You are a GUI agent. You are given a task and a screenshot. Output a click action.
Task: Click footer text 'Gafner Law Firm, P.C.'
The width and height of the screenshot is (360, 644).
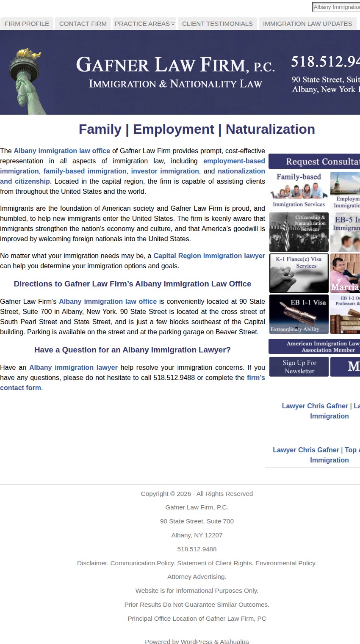(197, 507)
